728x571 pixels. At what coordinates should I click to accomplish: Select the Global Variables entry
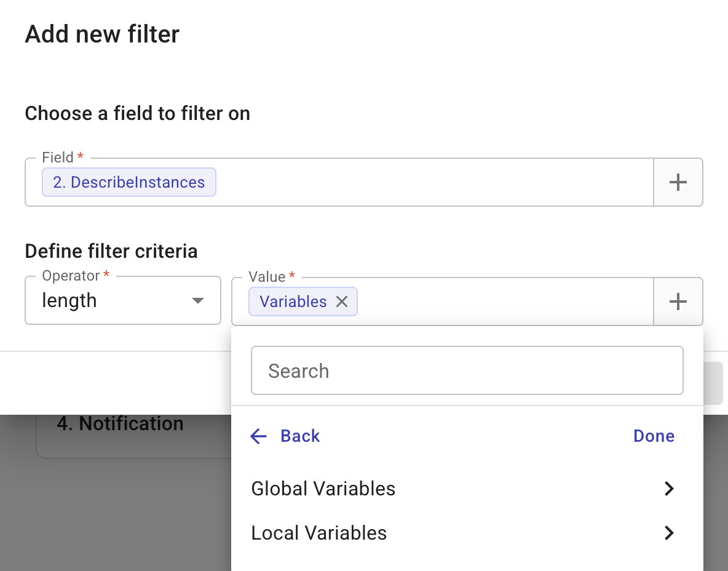pos(323,489)
